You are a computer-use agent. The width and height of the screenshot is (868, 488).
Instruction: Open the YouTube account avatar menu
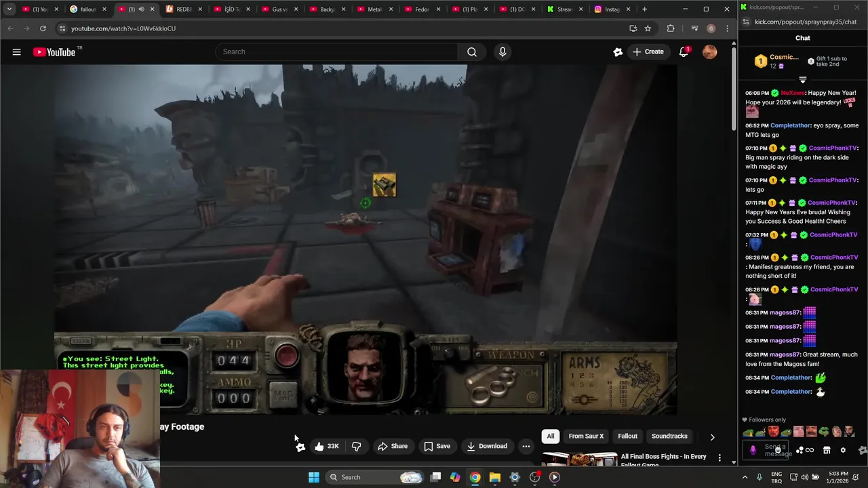point(709,52)
